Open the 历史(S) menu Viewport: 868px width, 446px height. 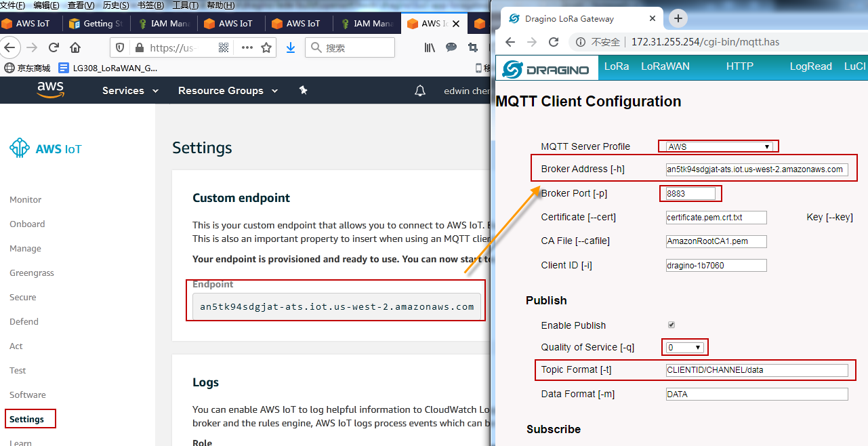pyautogui.click(x=116, y=5)
